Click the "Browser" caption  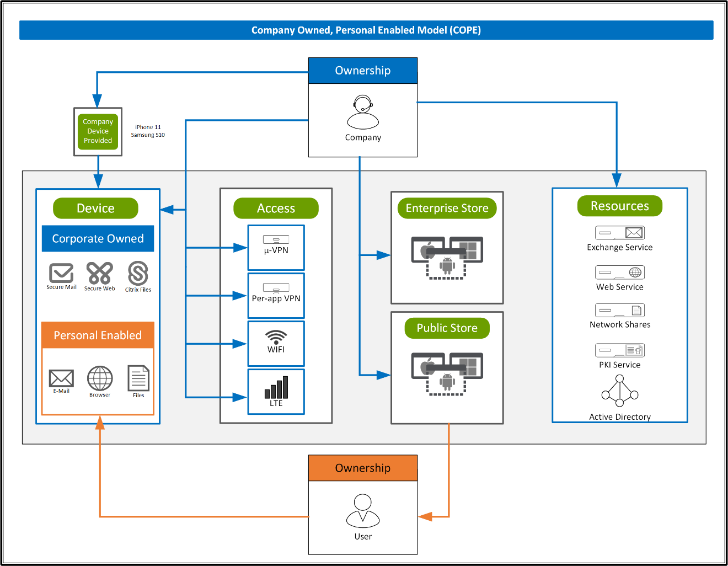100,395
